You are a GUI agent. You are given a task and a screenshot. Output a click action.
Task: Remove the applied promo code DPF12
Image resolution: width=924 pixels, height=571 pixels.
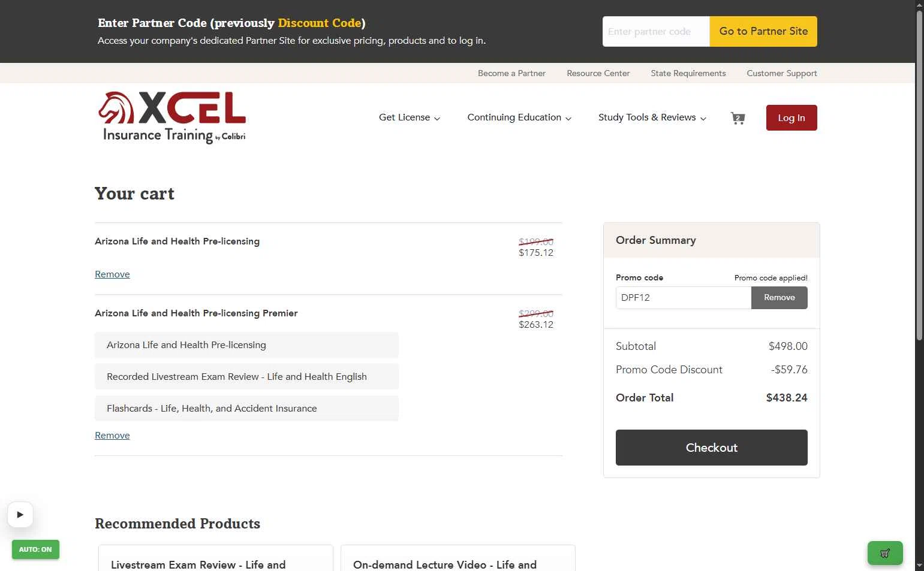[779, 298]
